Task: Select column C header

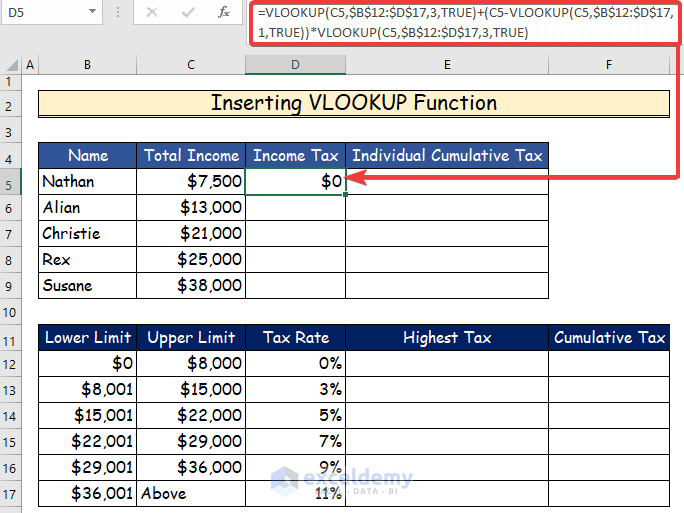Action: (x=191, y=65)
